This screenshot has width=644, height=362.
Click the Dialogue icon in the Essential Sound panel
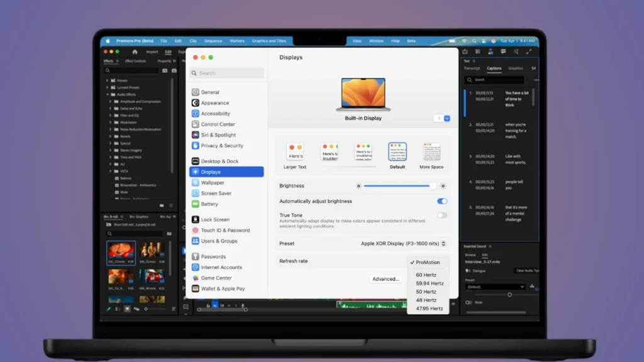click(x=469, y=271)
